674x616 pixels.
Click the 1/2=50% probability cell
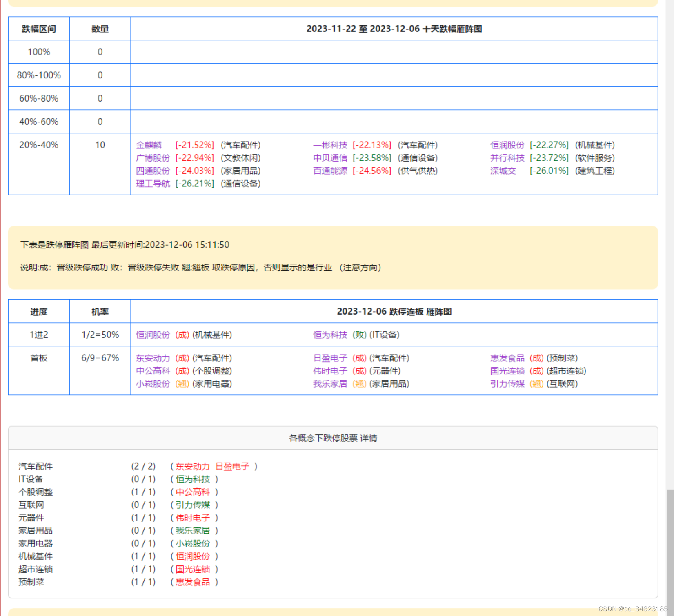[x=100, y=335]
